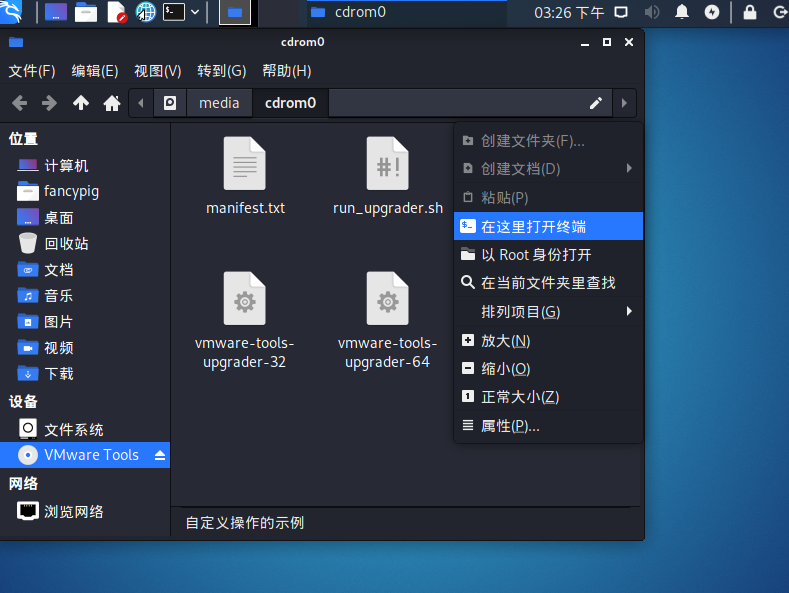Click the root filesystem path button
Viewport: 789px width, 593px height.
[x=170, y=103]
